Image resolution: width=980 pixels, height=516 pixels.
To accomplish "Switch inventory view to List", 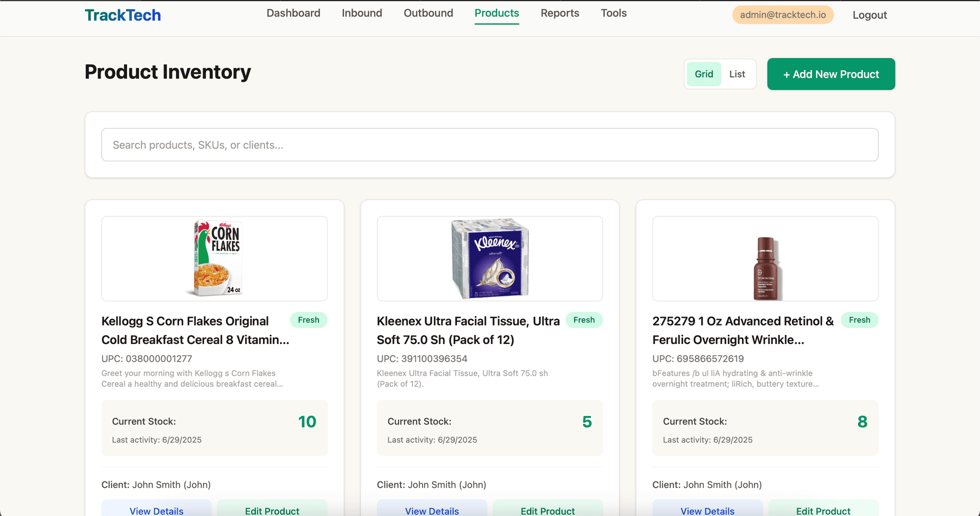I will [x=737, y=73].
